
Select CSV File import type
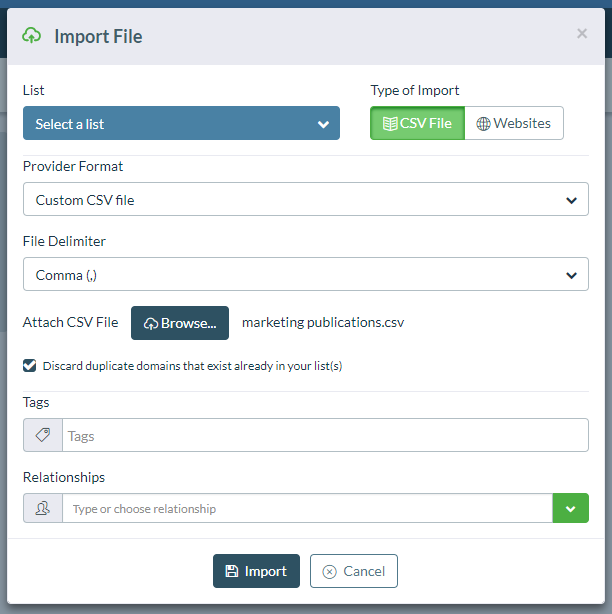pyautogui.click(x=418, y=123)
